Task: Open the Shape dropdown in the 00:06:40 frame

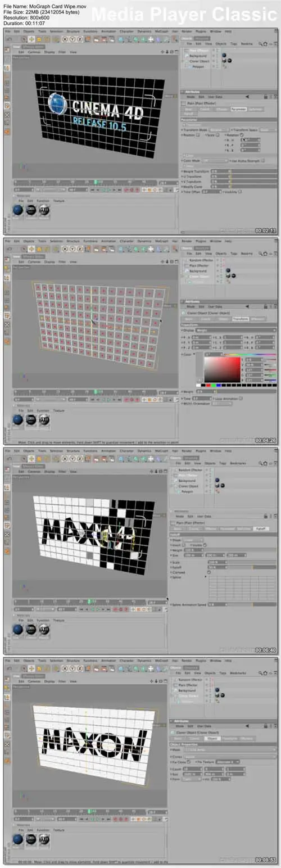Action: pos(193,540)
